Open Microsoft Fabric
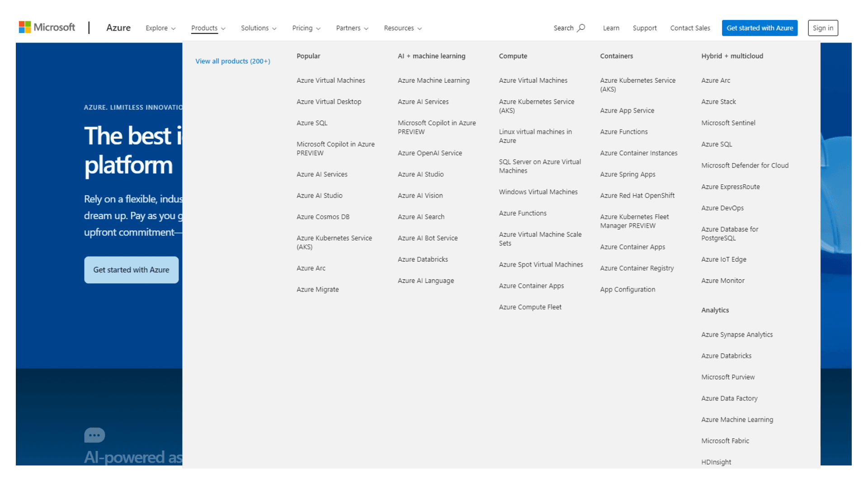The image size is (868, 488). (x=725, y=441)
